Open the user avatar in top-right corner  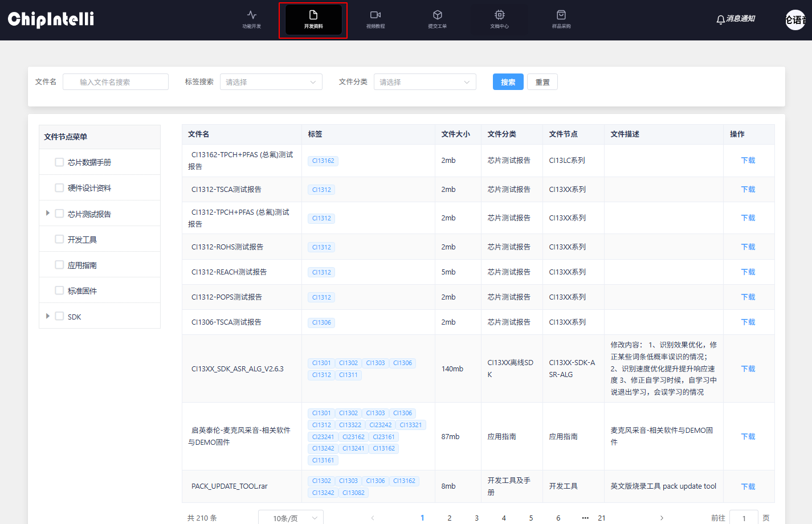(795, 20)
